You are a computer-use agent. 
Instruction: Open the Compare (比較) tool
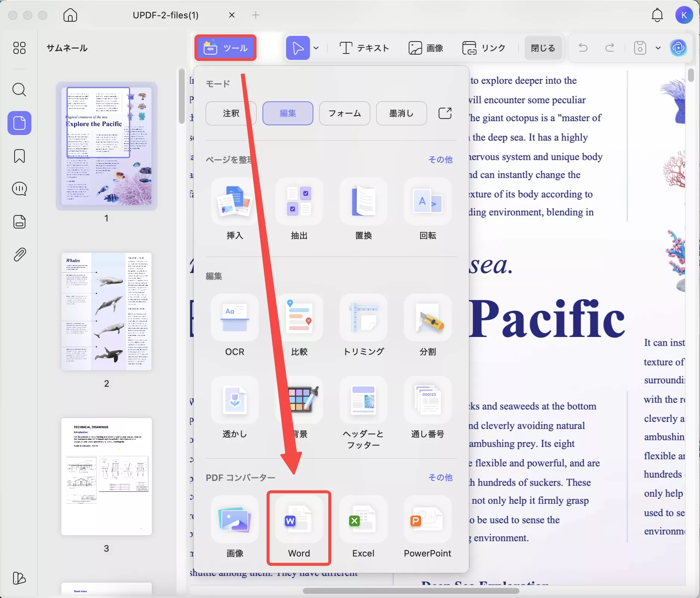299,326
